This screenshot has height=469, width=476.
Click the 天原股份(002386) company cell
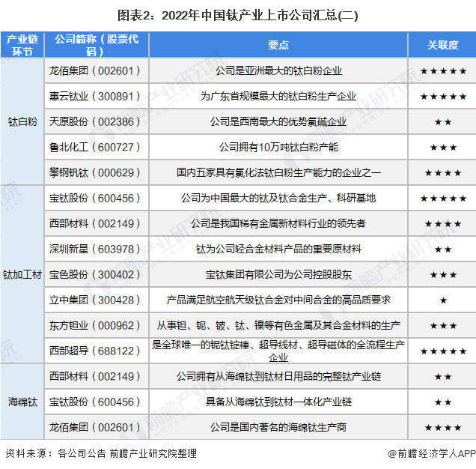tap(97, 122)
